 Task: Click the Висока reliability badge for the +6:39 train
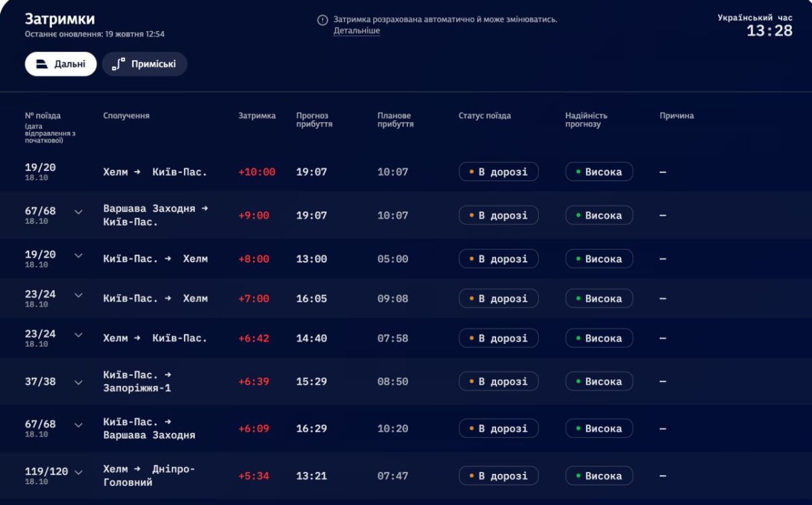599,381
